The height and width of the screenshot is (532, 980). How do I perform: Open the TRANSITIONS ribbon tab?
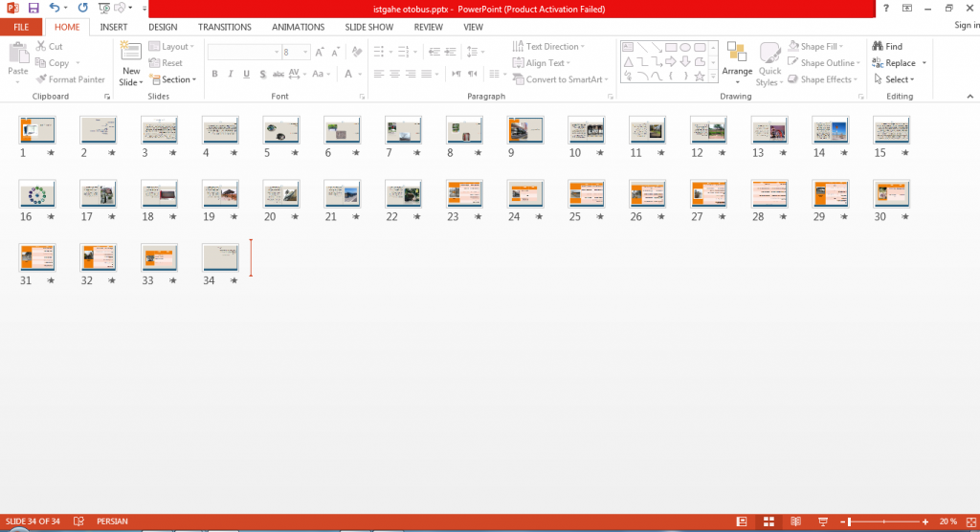[224, 27]
